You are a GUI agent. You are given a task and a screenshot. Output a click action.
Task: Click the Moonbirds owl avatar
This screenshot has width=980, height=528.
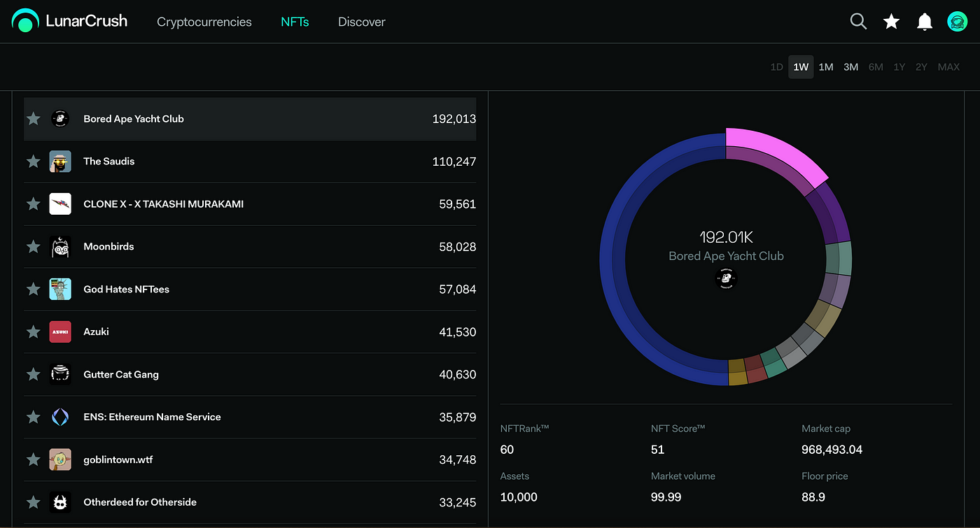(60, 246)
